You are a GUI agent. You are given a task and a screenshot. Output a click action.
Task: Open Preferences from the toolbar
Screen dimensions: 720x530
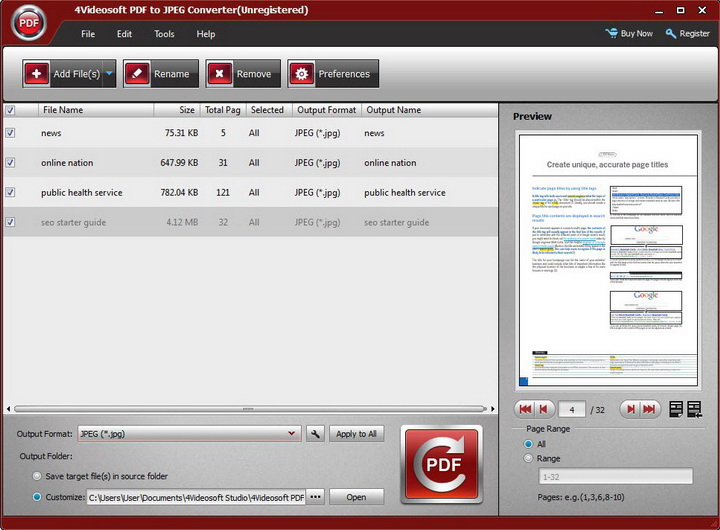tap(333, 73)
